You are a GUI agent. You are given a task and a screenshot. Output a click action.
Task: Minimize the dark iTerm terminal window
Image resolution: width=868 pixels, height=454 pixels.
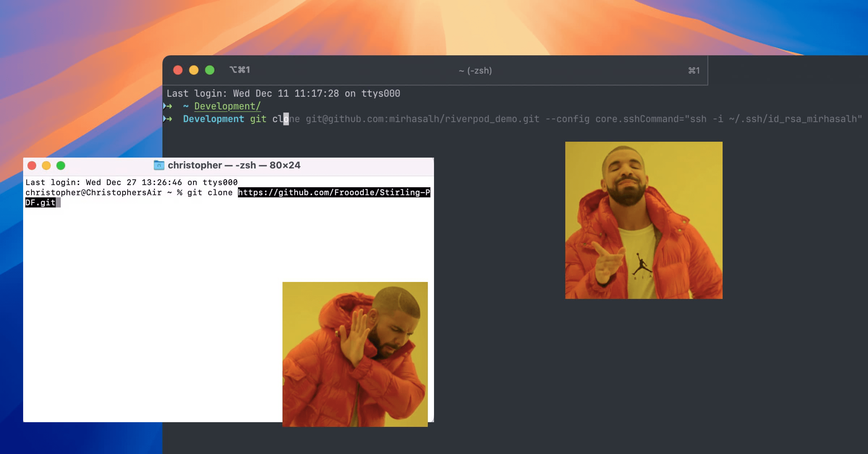click(x=194, y=70)
